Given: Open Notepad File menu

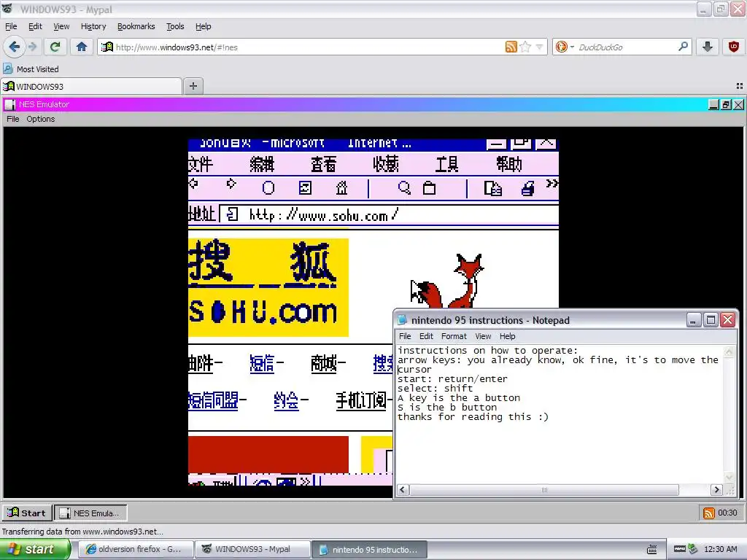Looking at the screenshot, I should click(x=405, y=336).
